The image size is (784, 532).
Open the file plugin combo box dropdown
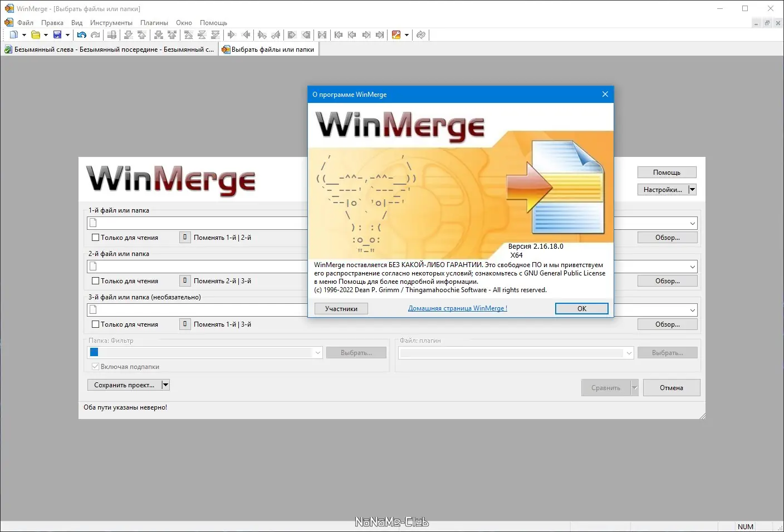(629, 353)
